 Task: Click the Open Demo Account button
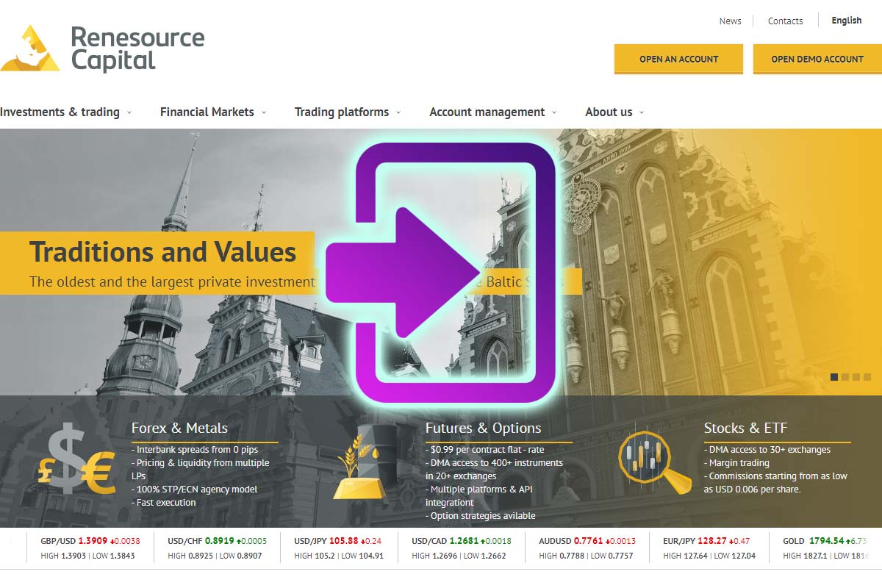817,59
